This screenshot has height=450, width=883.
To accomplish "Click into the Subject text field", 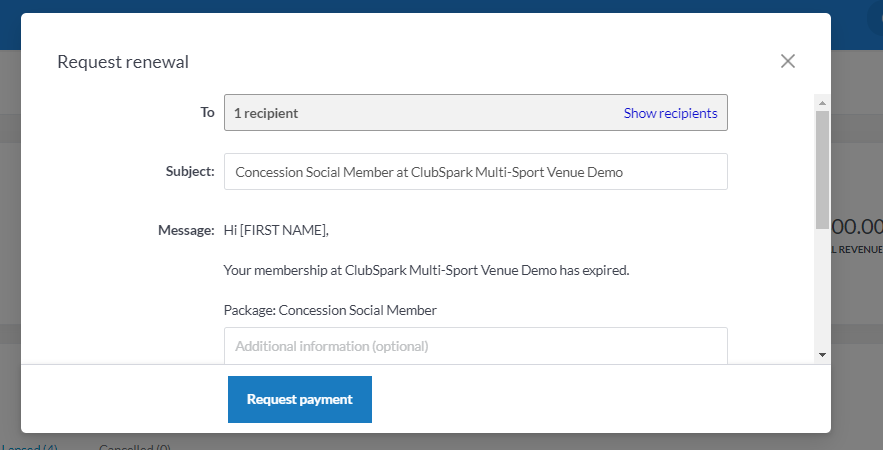I will tap(475, 172).
